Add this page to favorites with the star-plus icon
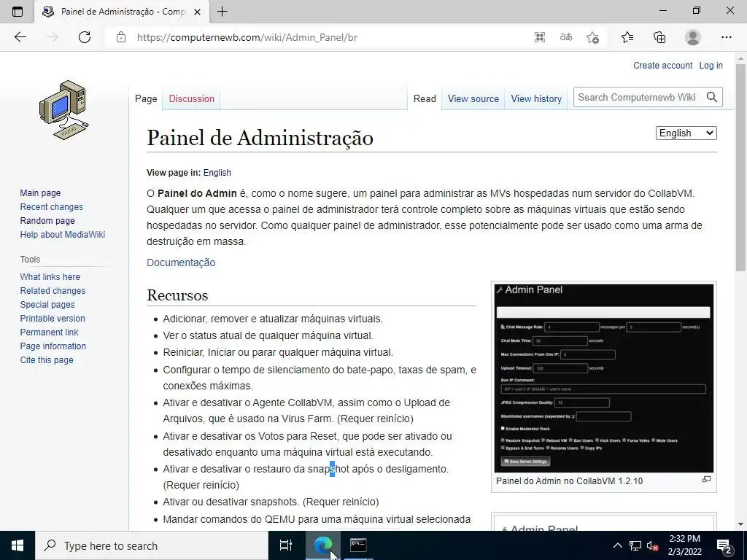 pyautogui.click(x=592, y=37)
